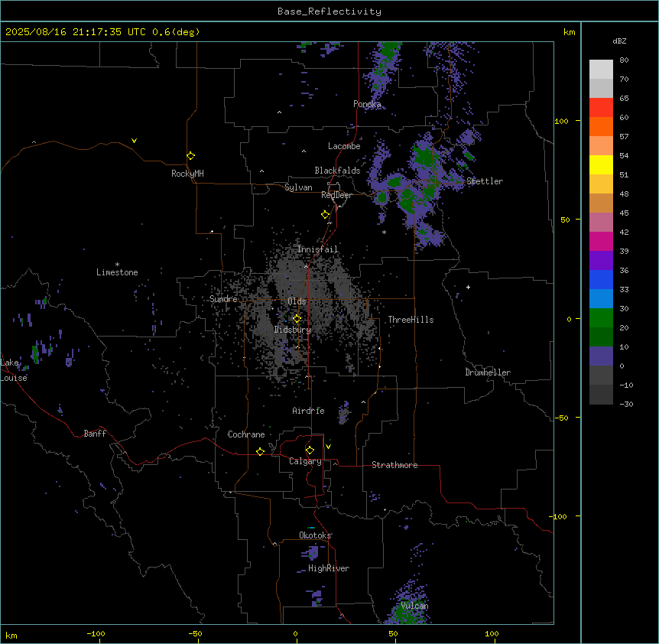Click the yellow V marker east of Calgary
The height and width of the screenshot is (644, 659).
click(328, 447)
